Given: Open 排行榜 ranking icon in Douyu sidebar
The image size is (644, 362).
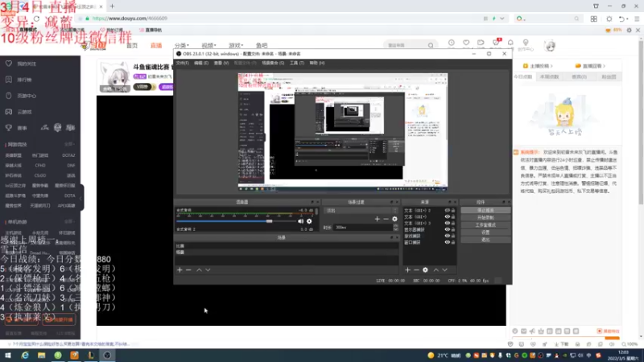Looking at the screenshot, I should (x=9, y=80).
